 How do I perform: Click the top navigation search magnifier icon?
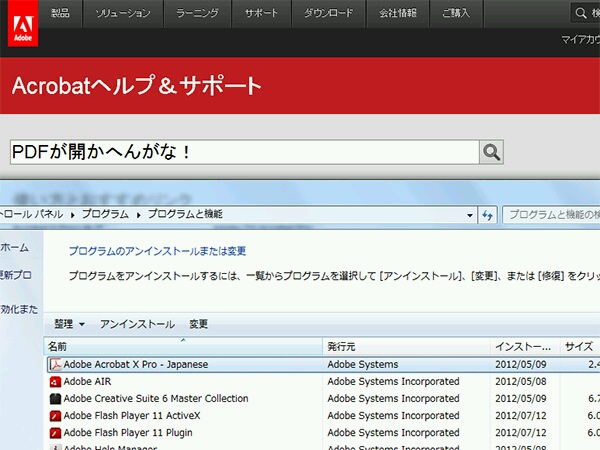point(580,13)
